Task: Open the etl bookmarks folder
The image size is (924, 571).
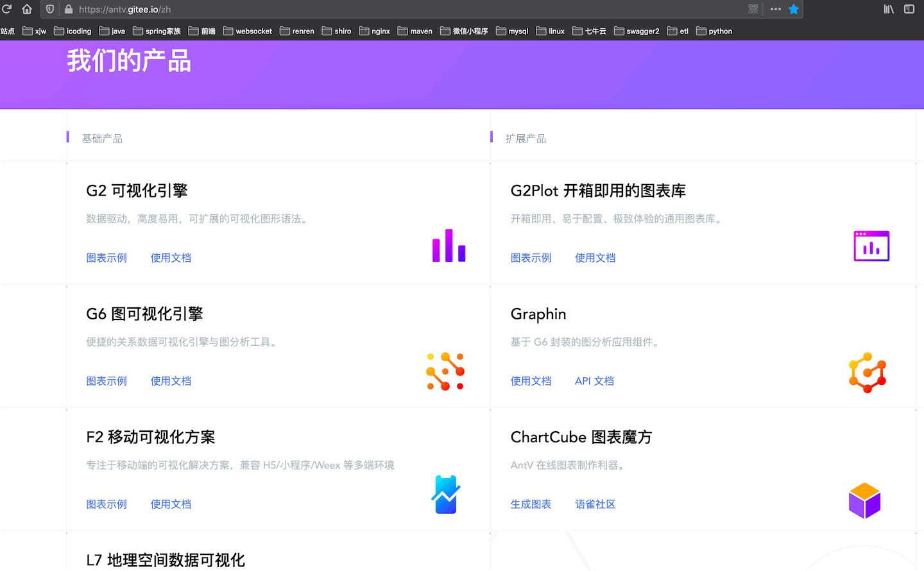Action: [678, 31]
